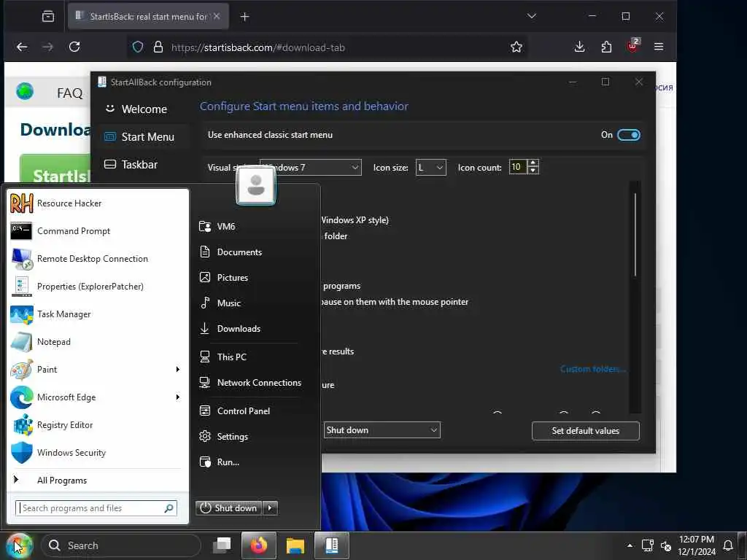747x560 pixels.
Task: Open Firefox downloads panel
Action: pyautogui.click(x=579, y=47)
